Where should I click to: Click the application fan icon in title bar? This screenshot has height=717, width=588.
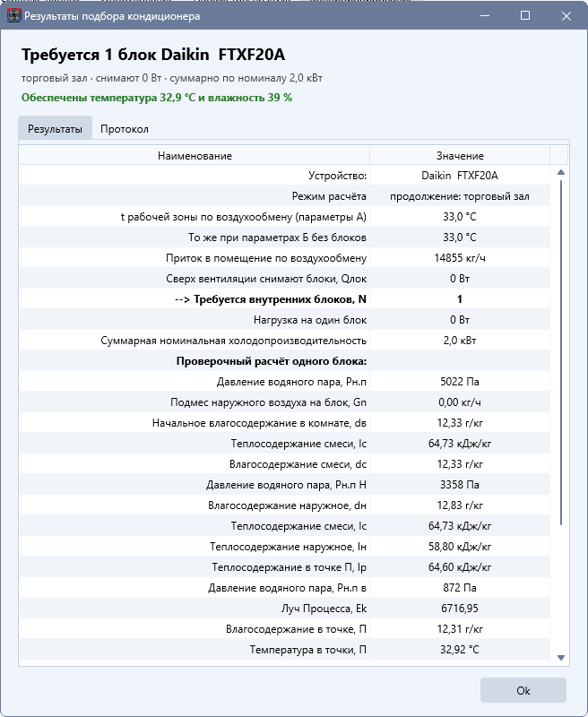pos(13,15)
